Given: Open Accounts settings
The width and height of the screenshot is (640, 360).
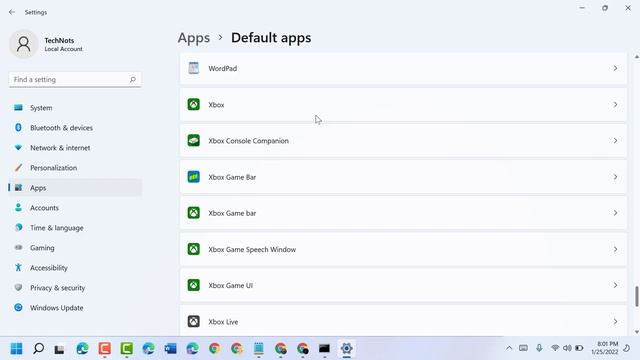Looking at the screenshot, I should point(75,208).
